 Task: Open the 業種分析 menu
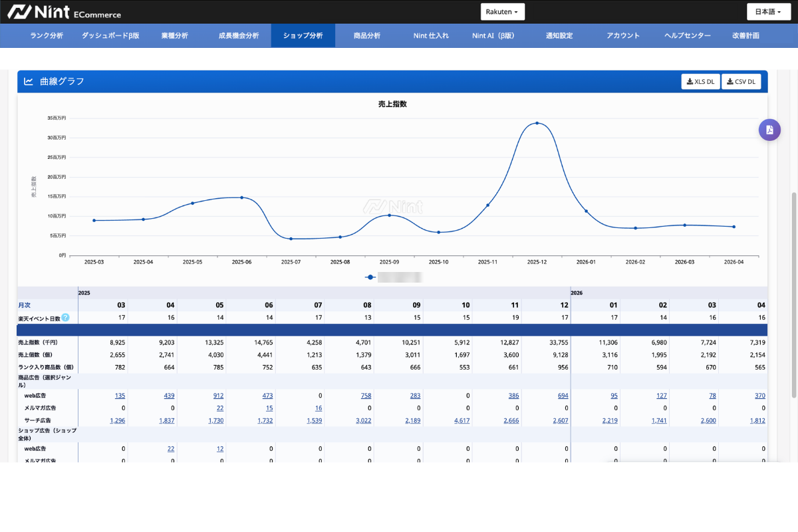[x=174, y=36]
